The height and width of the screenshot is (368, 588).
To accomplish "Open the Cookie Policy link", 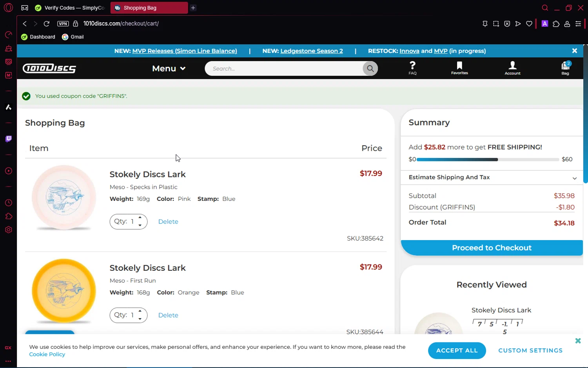I will point(47,354).
